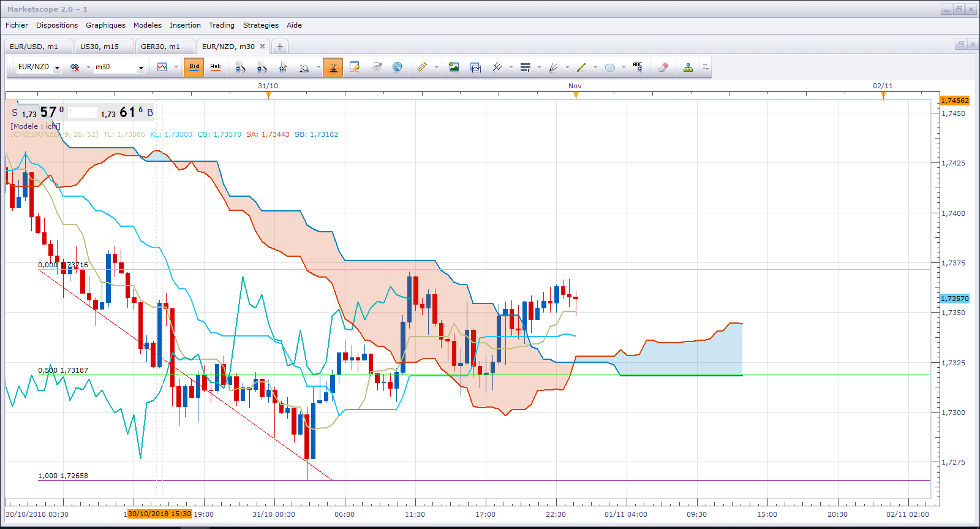Expand the pitchfork tool dropdown arrow
Viewport: 980px width, 529px height.
pos(511,67)
